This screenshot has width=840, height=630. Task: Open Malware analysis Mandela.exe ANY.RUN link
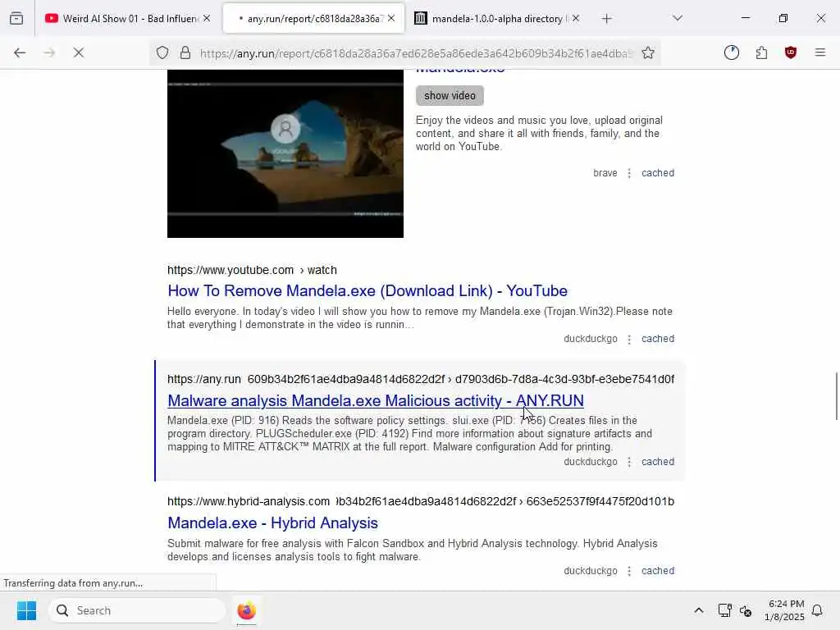(x=376, y=400)
